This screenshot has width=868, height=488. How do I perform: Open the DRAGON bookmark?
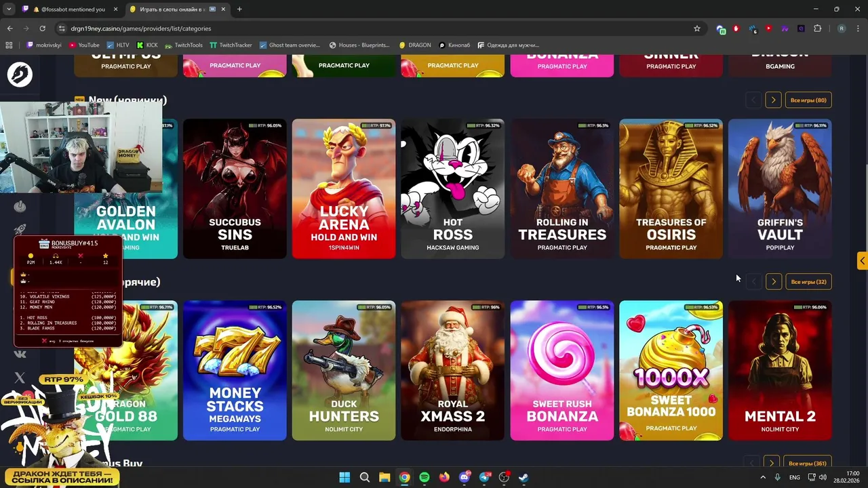point(415,45)
